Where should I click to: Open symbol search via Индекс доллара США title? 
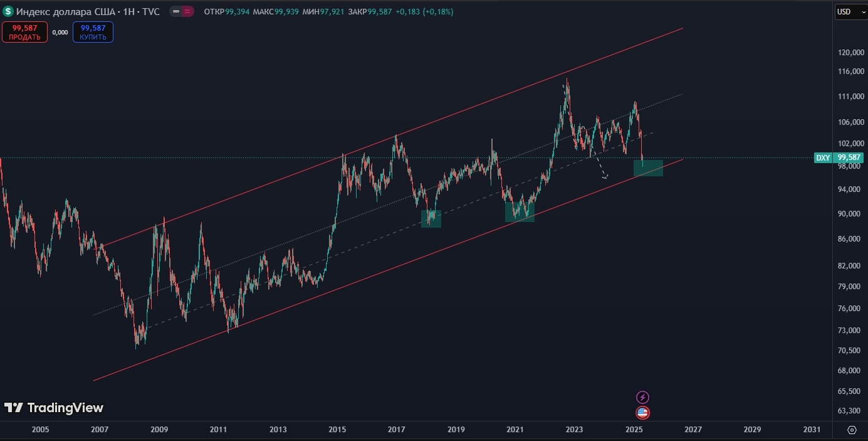(x=87, y=12)
